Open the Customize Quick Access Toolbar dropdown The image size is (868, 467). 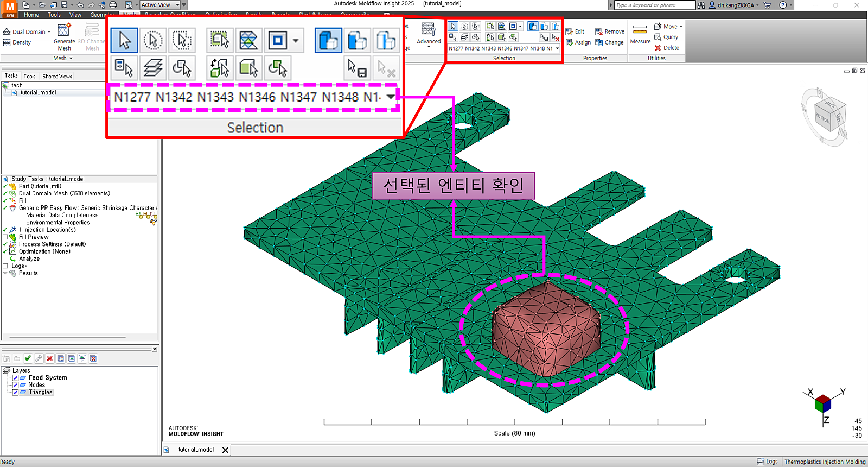184,5
